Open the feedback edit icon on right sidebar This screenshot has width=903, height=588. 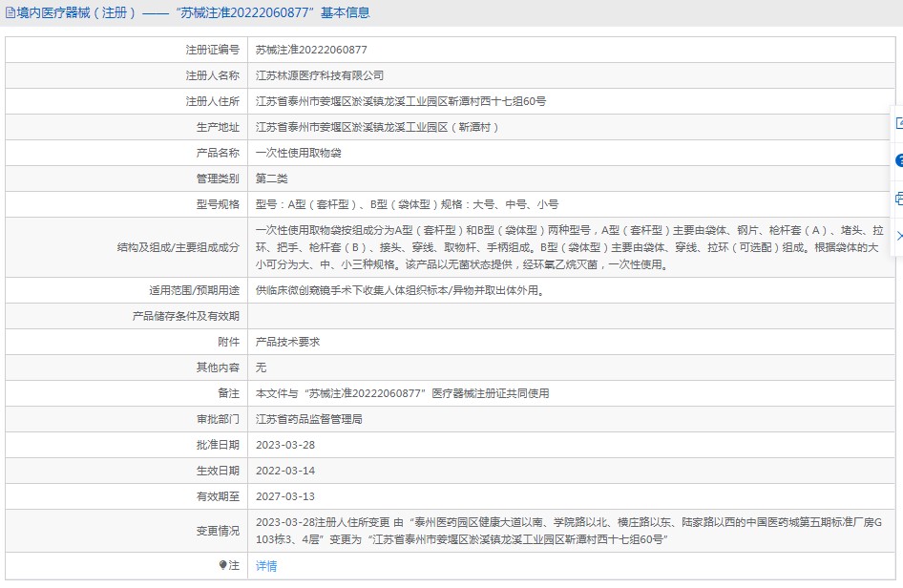point(899,123)
